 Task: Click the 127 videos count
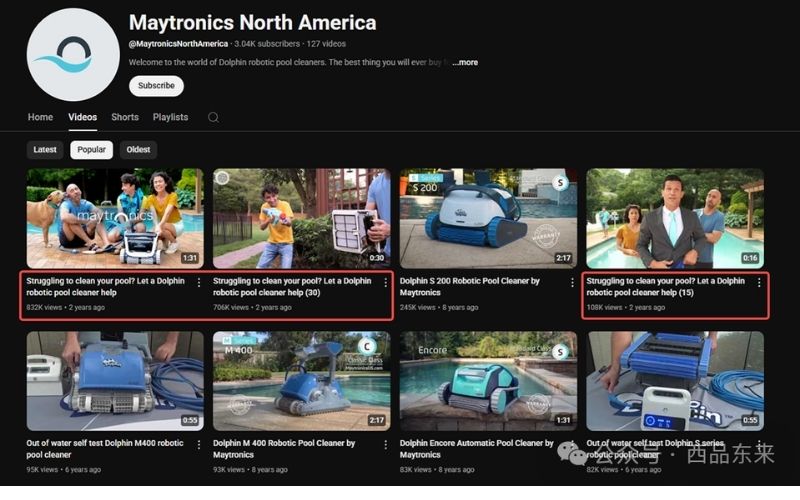click(x=326, y=44)
